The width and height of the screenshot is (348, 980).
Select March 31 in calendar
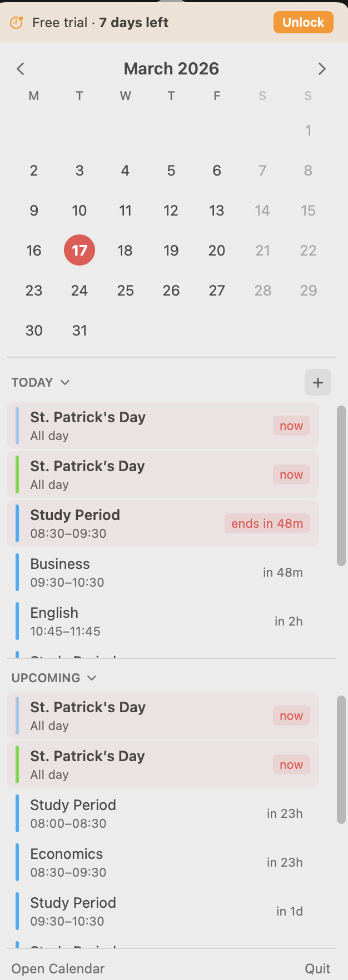coord(79,330)
